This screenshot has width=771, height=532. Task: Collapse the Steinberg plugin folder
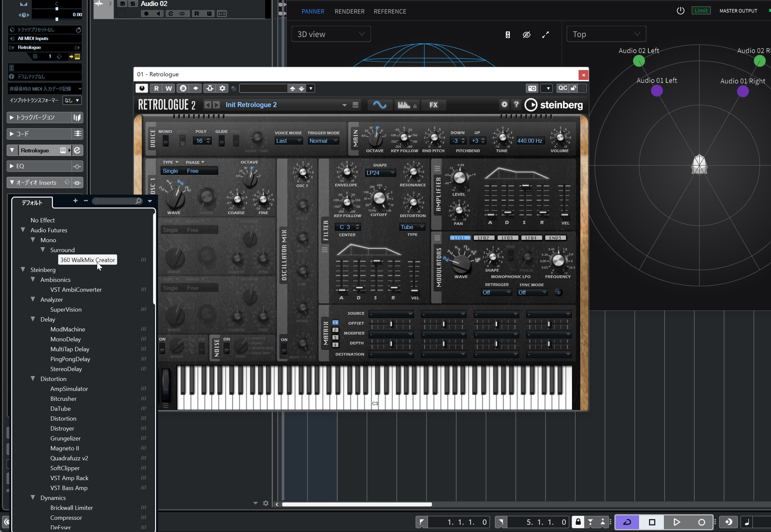click(x=23, y=270)
